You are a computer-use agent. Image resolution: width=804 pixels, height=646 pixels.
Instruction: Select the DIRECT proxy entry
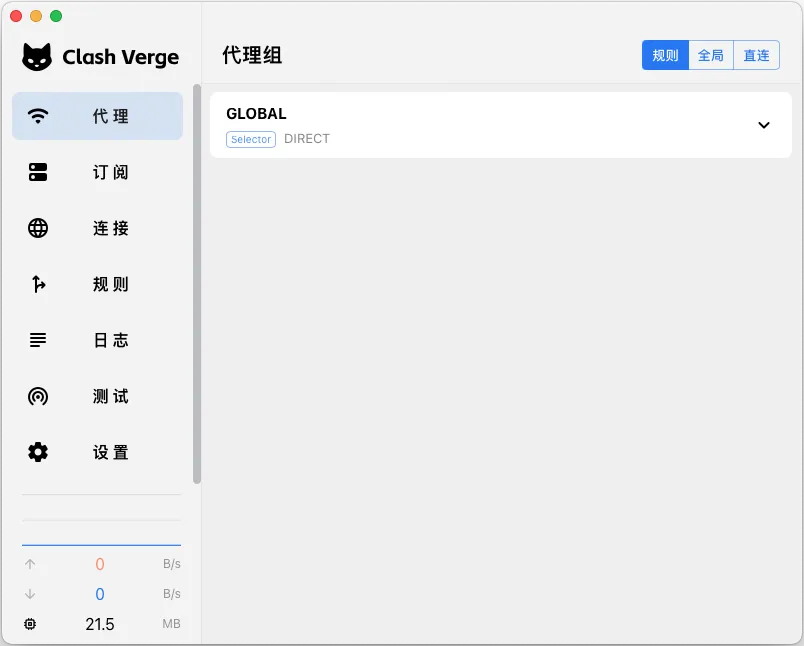point(306,139)
